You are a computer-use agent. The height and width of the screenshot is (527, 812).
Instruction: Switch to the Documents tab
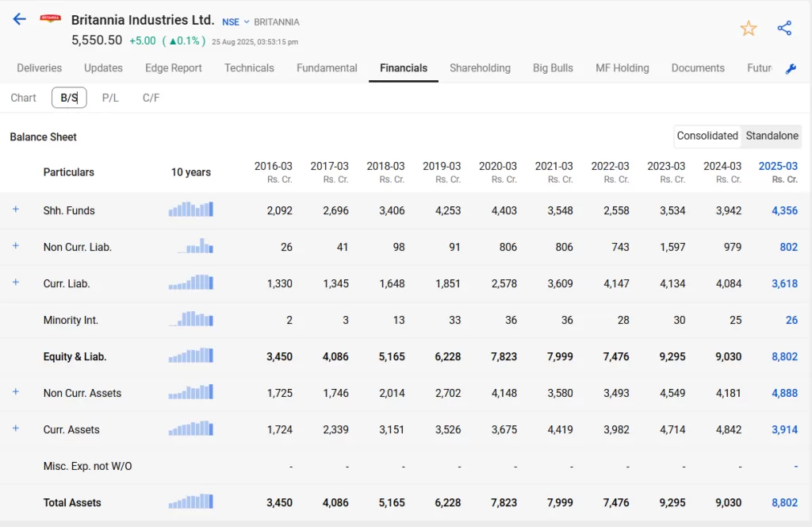pyautogui.click(x=698, y=68)
